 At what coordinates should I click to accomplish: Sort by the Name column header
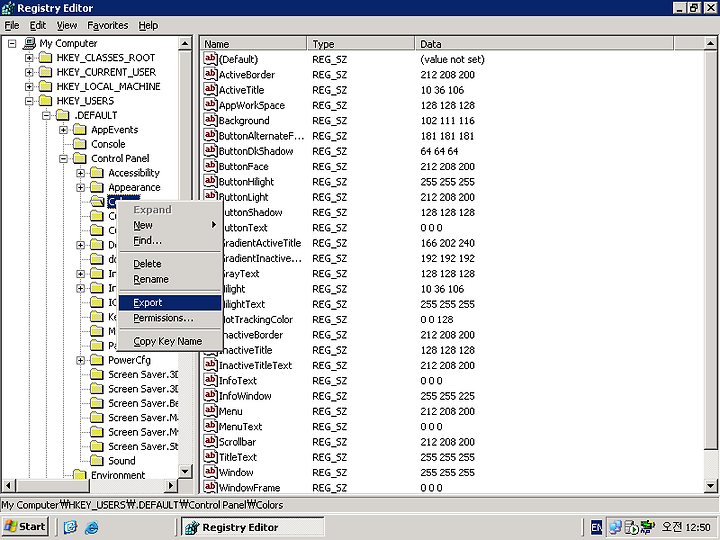253,44
